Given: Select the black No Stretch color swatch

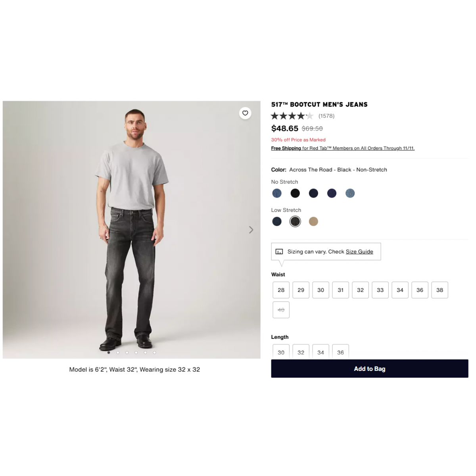Looking at the screenshot, I should pos(295,193).
